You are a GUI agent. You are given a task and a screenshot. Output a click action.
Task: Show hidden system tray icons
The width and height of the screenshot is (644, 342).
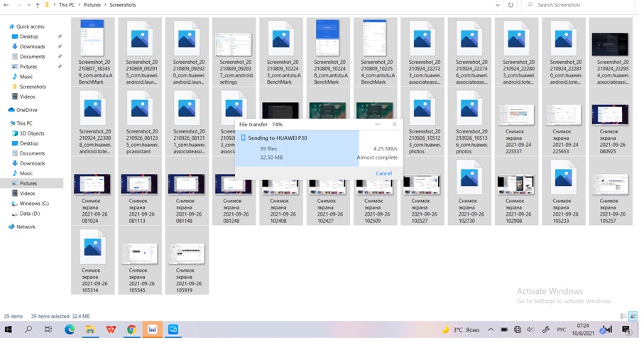coord(491,330)
